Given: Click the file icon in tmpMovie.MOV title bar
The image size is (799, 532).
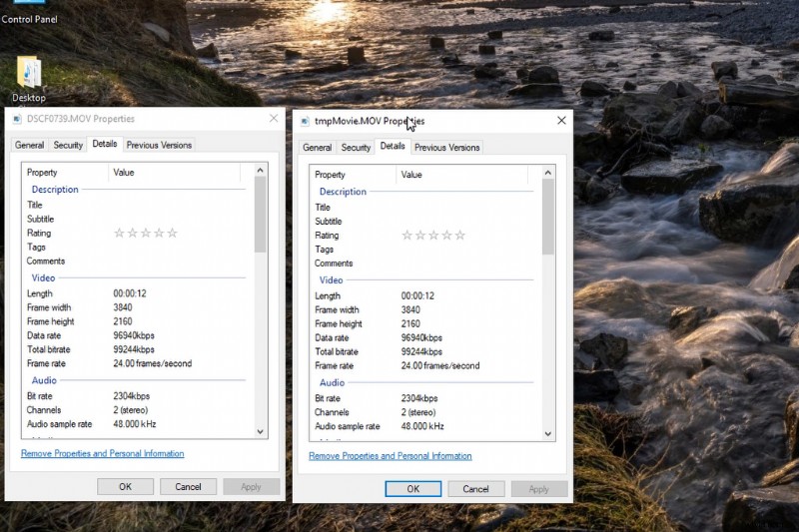Looking at the screenshot, I should (305, 121).
